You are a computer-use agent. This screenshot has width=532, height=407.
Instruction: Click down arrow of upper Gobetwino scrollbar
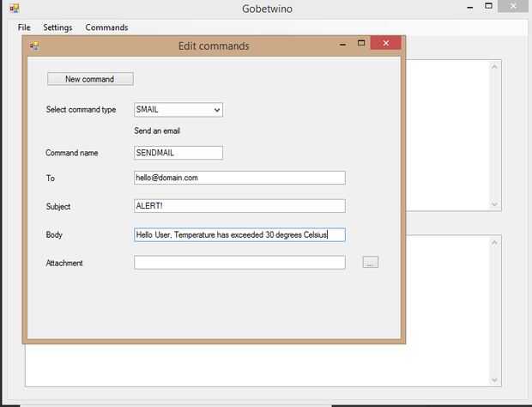tap(494, 204)
